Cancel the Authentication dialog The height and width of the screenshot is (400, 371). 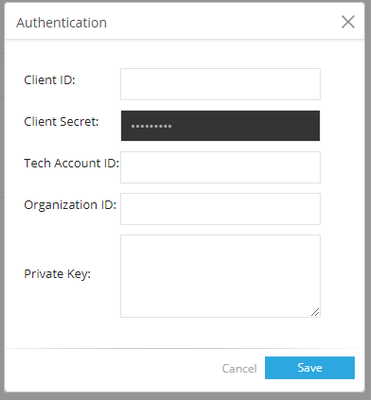coord(239,368)
